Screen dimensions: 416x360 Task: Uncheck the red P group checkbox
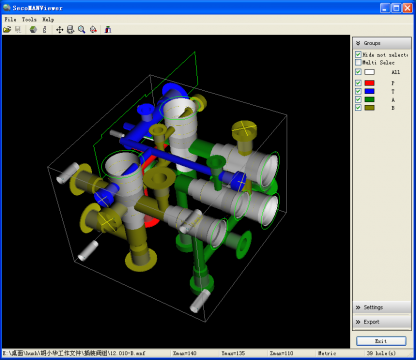coord(358,83)
